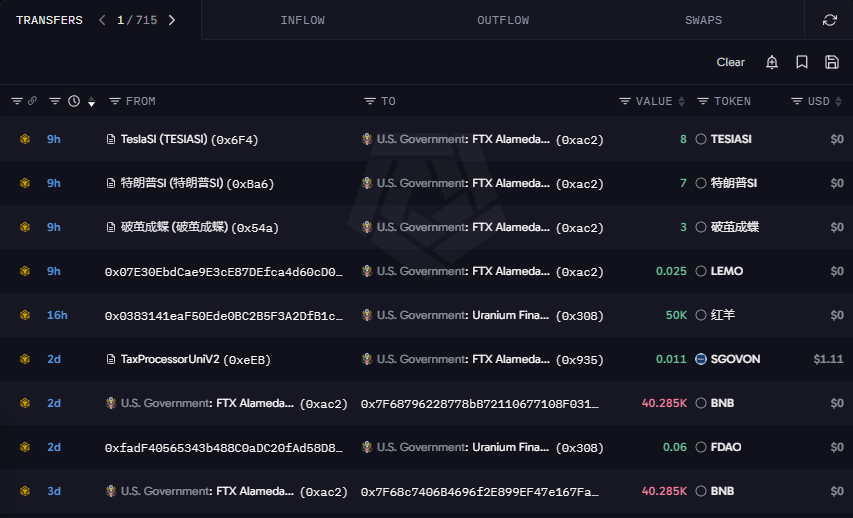Click the 0.011 value cell

(x=671, y=359)
